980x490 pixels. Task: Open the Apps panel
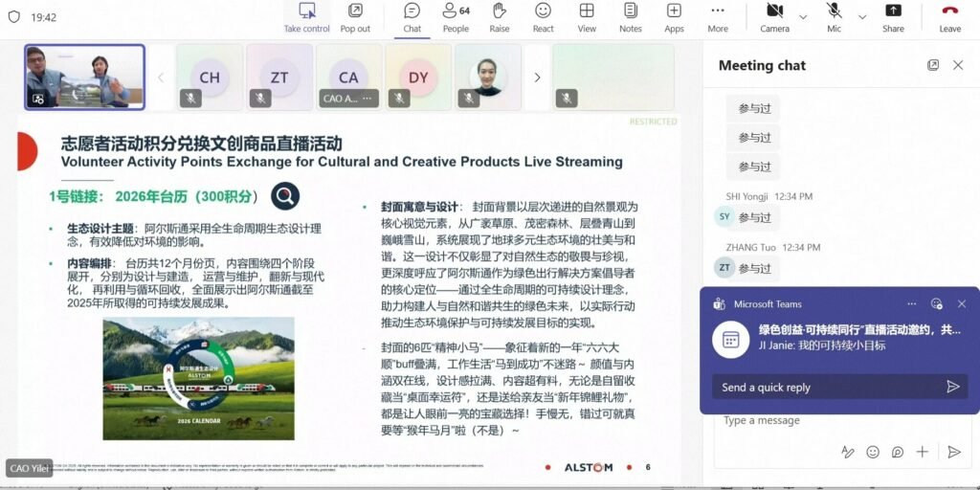pyautogui.click(x=674, y=16)
